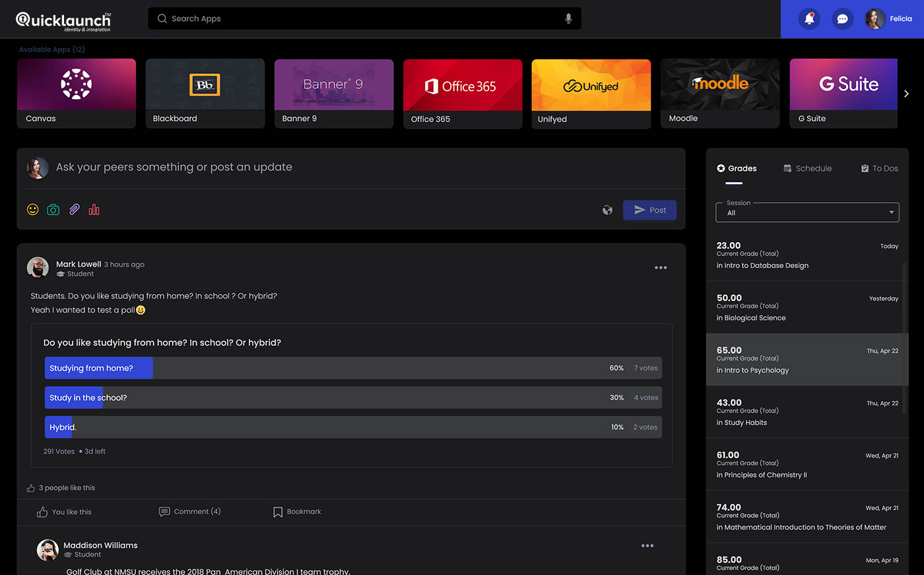Image resolution: width=924 pixels, height=575 pixels.
Task: Focus the Search Apps field
Action: click(x=364, y=18)
